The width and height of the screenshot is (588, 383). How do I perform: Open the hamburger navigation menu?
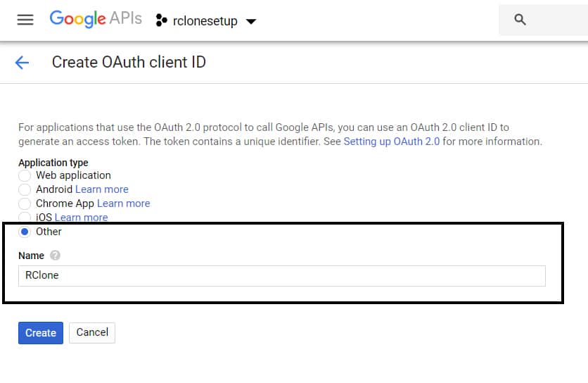tap(25, 20)
